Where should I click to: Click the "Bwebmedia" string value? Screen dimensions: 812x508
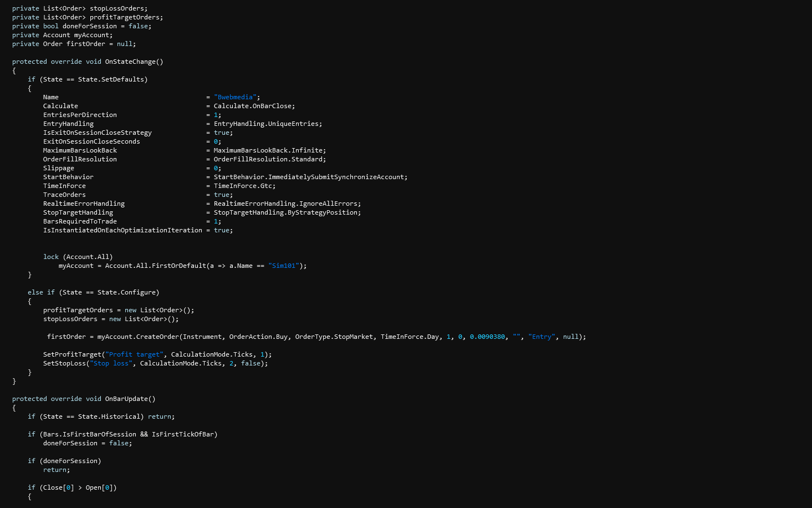[x=237, y=97]
